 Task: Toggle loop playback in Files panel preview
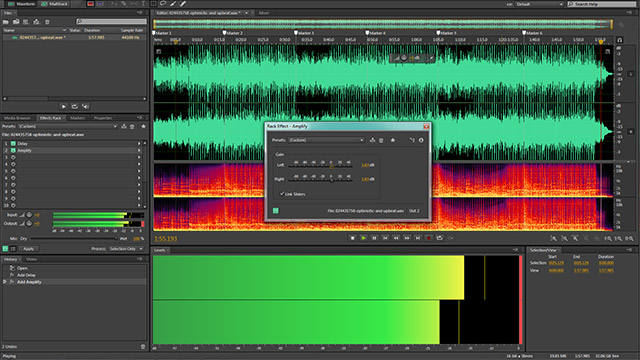click(x=74, y=107)
